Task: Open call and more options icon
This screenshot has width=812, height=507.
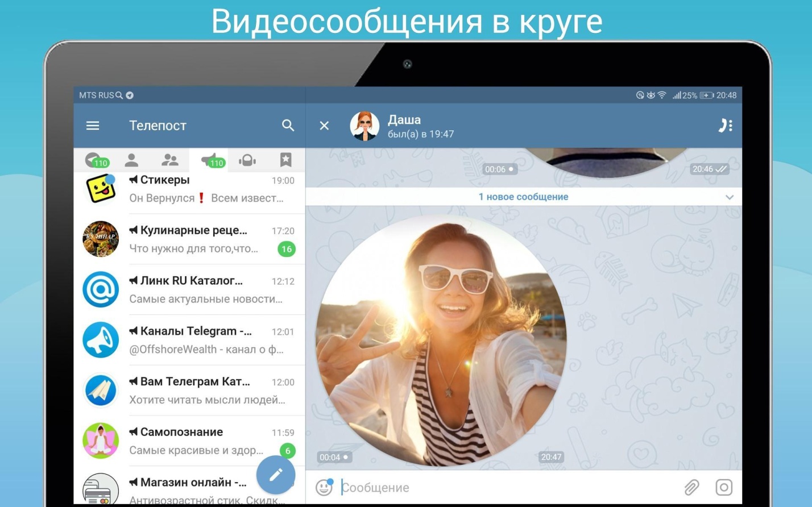Action: point(725,126)
